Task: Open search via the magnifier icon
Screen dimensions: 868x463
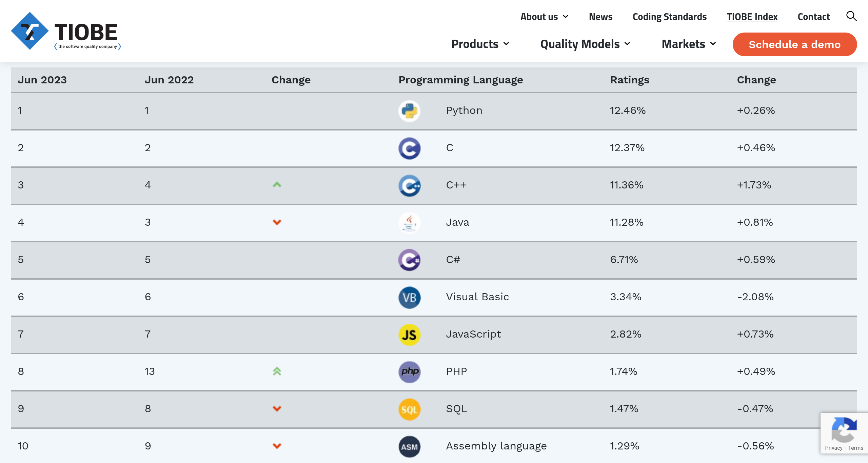Action: pos(851,16)
